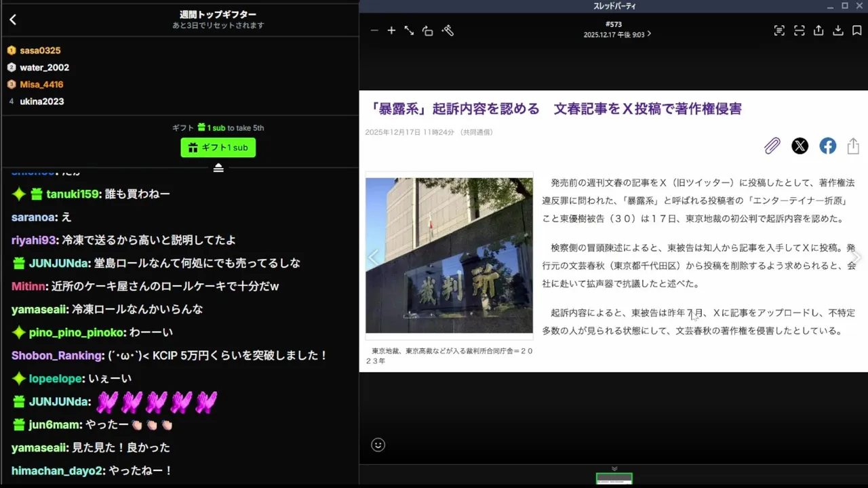
Task: Click the clapping hands emotes from JUNJUNda
Action: pyautogui.click(x=157, y=402)
